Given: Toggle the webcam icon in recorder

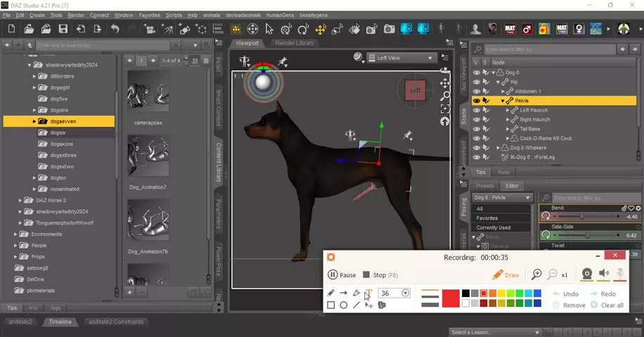Looking at the screenshot, I should [587, 274].
